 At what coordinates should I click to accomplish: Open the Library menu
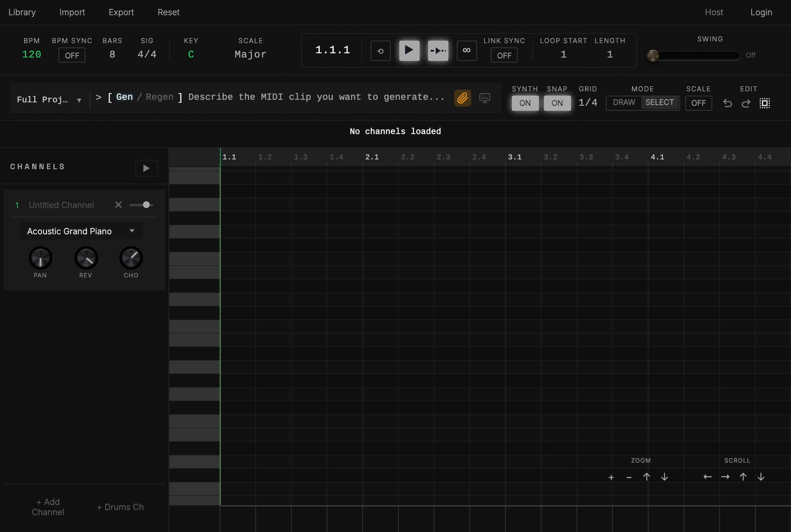click(22, 12)
